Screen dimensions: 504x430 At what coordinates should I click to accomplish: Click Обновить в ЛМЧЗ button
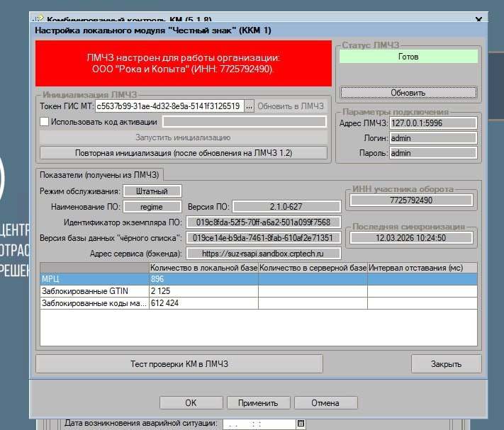[x=290, y=106]
